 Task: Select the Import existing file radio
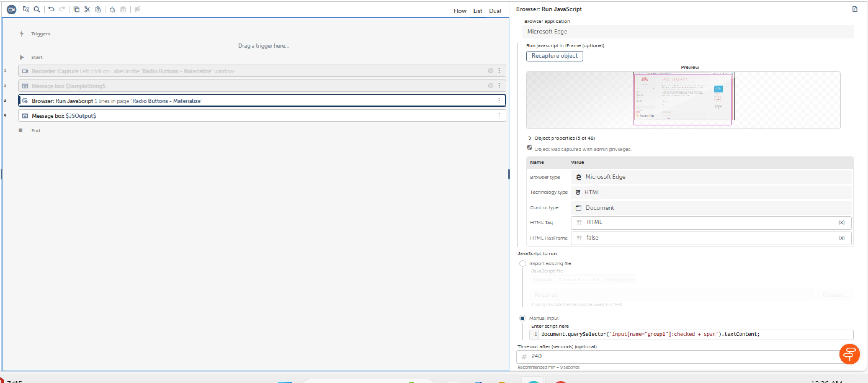pos(523,264)
